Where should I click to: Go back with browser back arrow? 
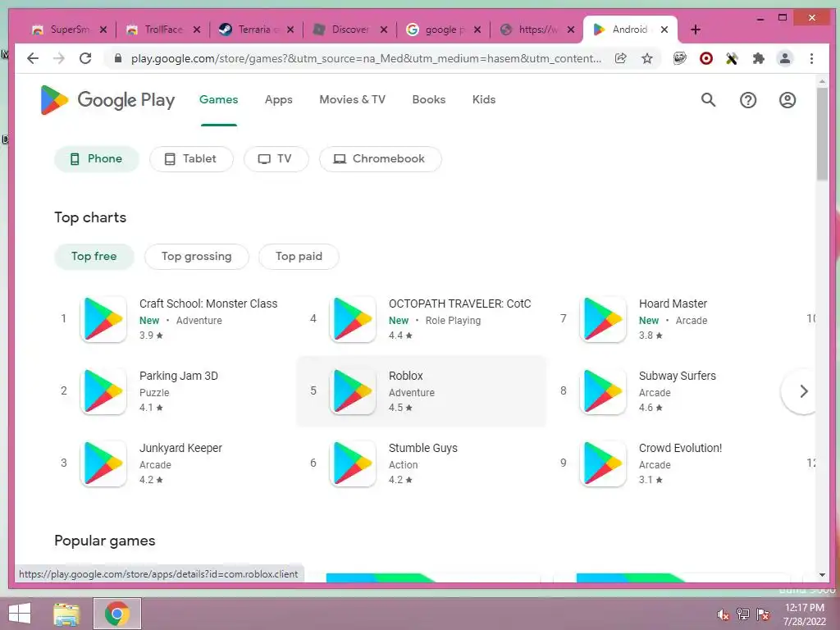(x=33, y=58)
